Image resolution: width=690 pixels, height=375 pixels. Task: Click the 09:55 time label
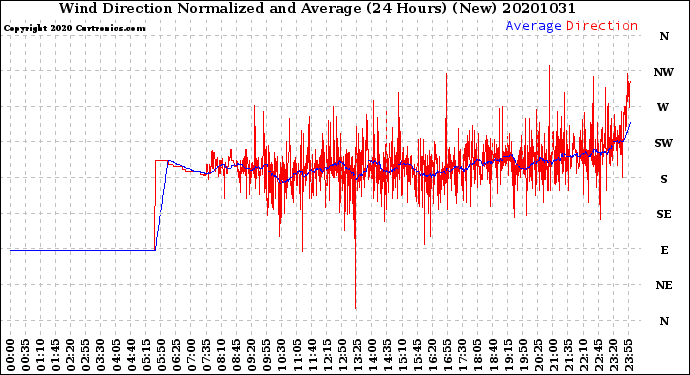(x=267, y=355)
